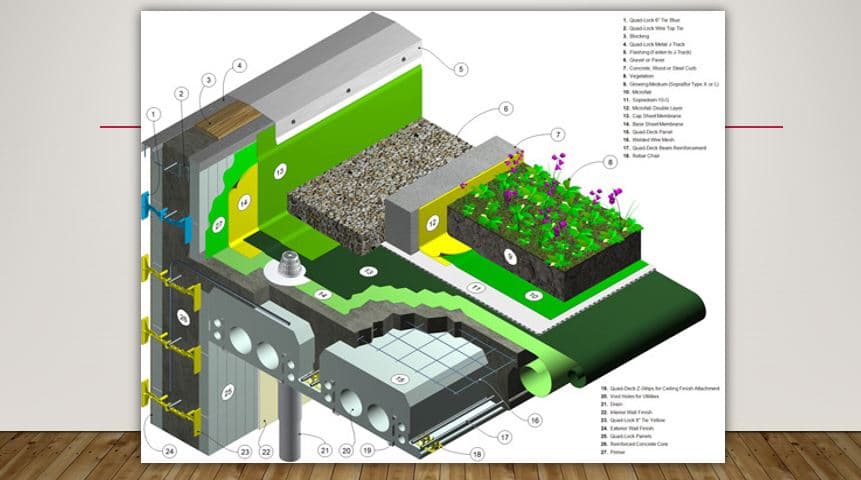
Task: Click label 27 on the green primer area
Action: [219, 224]
